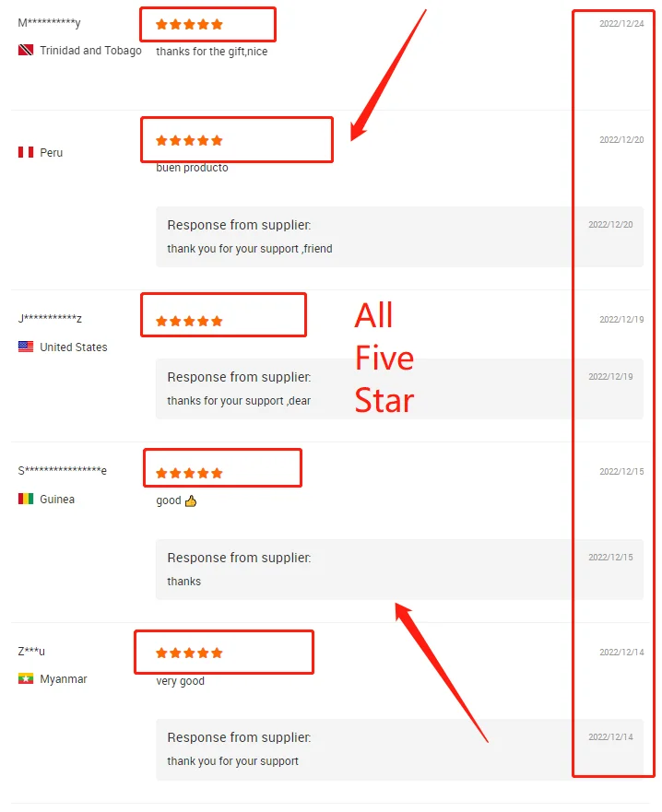Screen dimensions: 662x812
Task: Click reviewer name M**********y
Action: [x=49, y=23]
